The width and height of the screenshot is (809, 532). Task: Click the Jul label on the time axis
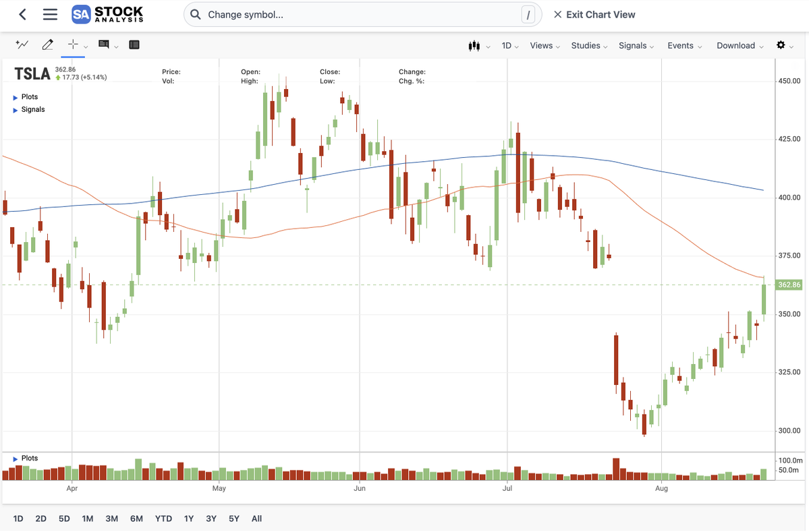click(507, 488)
